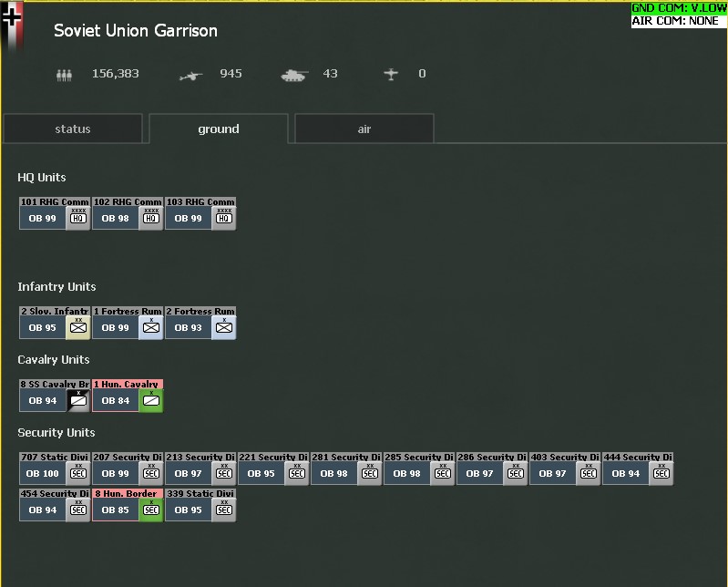Click the 707 Static Divi SEC icon
The height and width of the screenshot is (587, 728).
pyautogui.click(x=78, y=473)
